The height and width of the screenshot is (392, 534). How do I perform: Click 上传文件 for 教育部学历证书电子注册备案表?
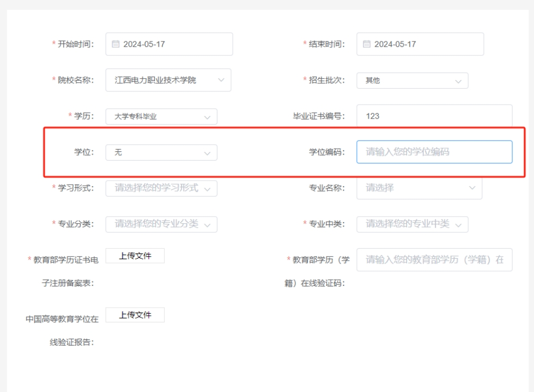point(135,255)
